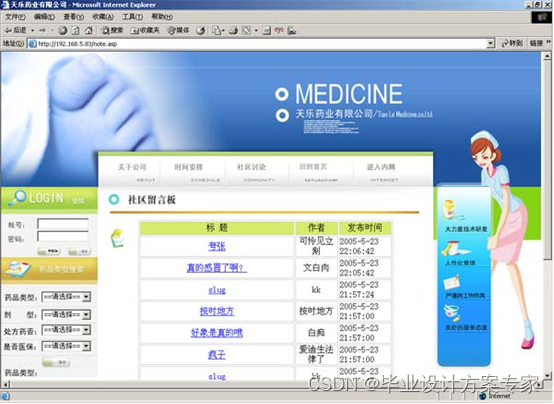Click the 人性化管理 icon

[x=455, y=249]
